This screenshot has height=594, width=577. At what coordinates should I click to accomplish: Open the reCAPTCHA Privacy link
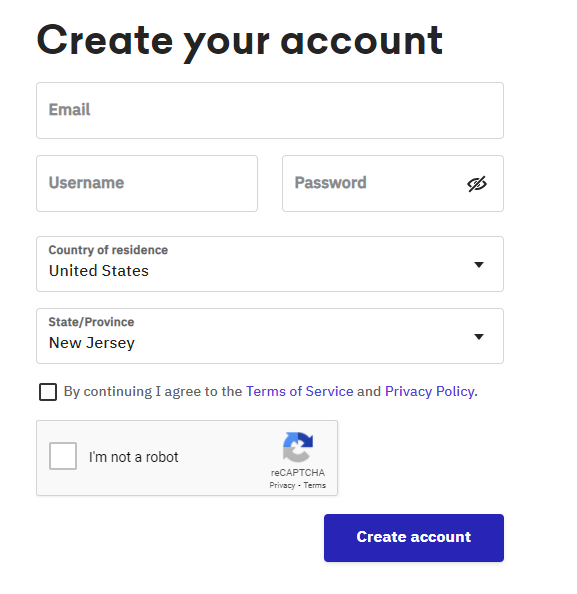coord(282,485)
